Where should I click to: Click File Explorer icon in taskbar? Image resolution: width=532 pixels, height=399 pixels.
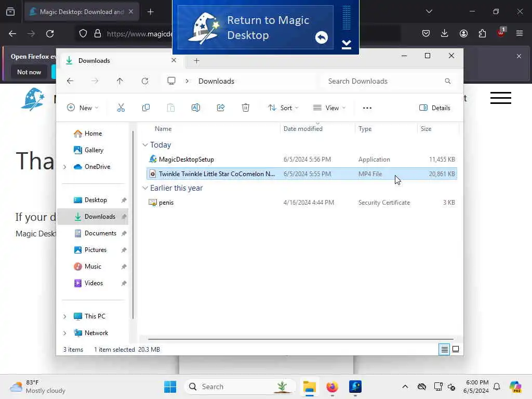310,387
